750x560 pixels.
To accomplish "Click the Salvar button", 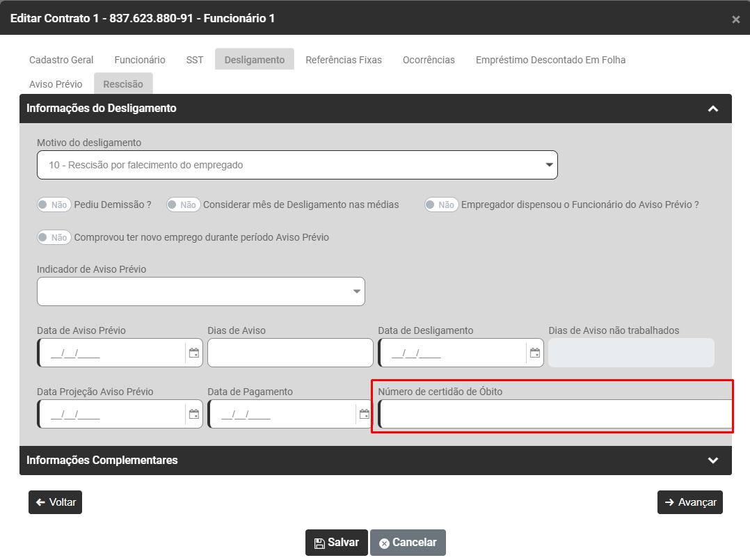I will point(336,543).
